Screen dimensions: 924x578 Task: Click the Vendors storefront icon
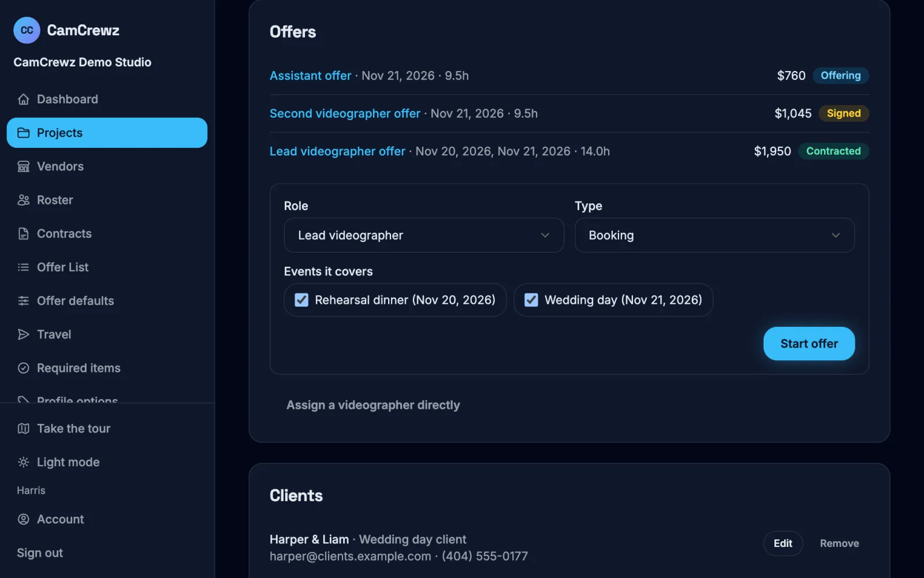tap(23, 166)
